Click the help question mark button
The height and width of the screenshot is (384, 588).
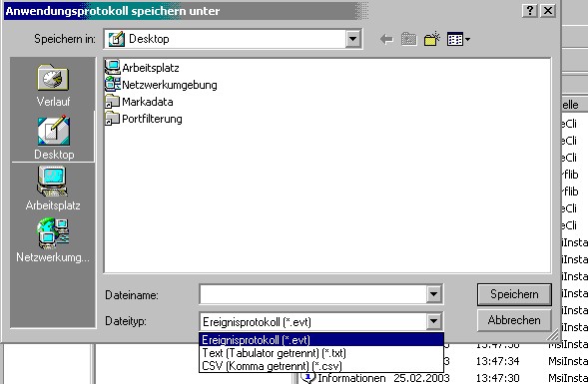(x=529, y=11)
